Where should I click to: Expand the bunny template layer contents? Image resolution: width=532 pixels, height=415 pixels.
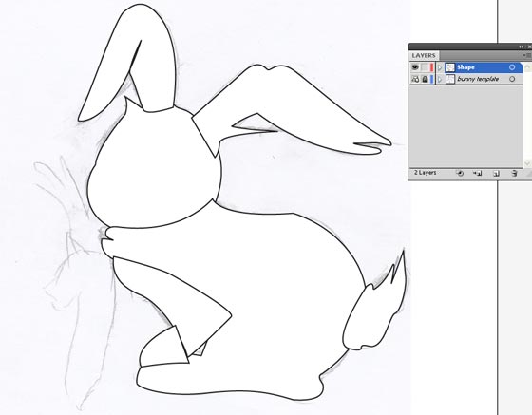pos(440,80)
